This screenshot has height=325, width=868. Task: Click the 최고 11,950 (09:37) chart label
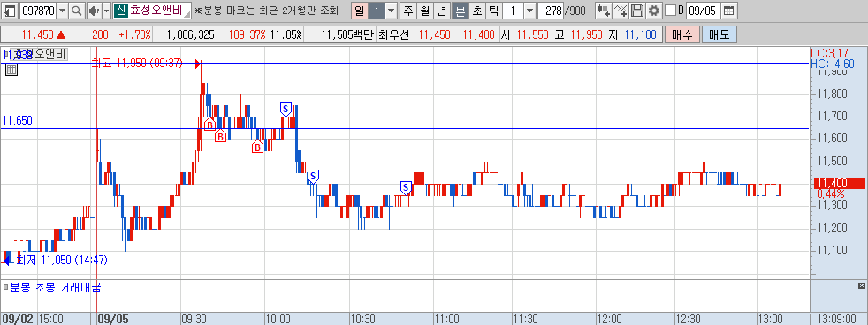[137, 64]
